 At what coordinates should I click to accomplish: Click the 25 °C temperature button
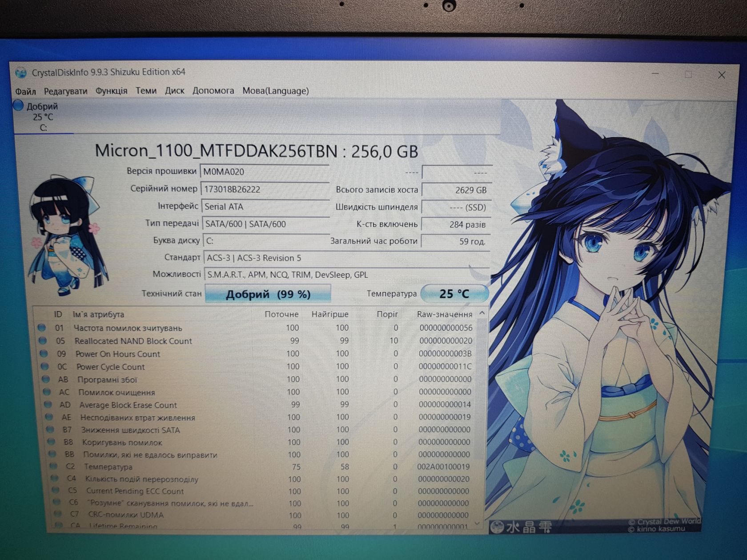click(x=454, y=294)
